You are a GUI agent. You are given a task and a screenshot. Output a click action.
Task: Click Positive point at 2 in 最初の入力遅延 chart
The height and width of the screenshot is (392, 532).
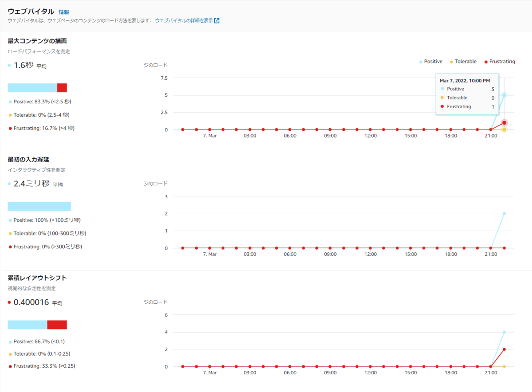pos(504,214)
